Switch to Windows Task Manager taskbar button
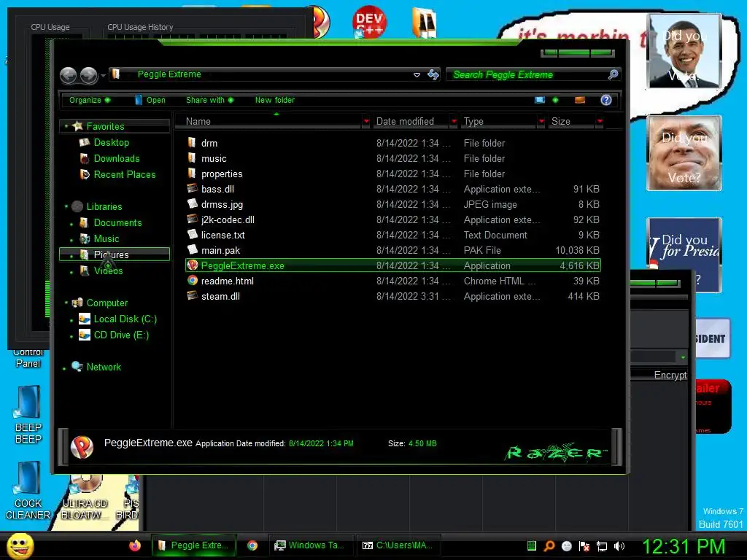This screenshot has width=747, height=560. [310, 545]
